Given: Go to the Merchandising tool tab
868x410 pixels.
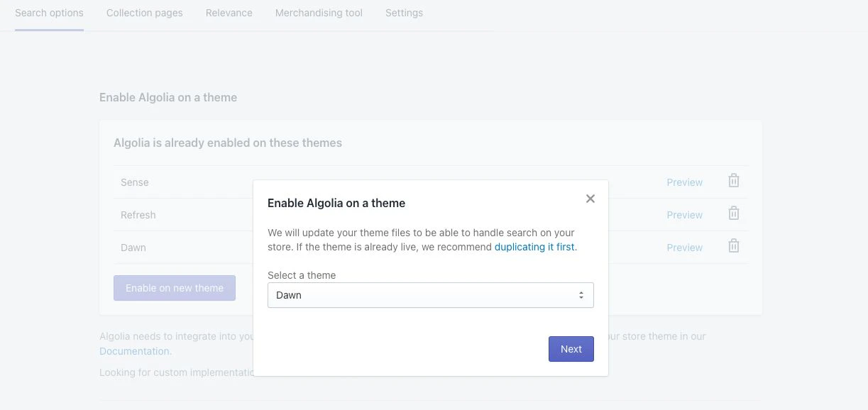Looking at the screenshot, I should [319, 12].
